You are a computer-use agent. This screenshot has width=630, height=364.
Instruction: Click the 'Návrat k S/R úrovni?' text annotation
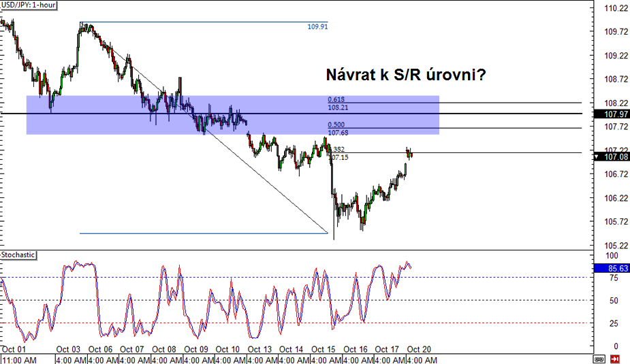pos(405,75)
